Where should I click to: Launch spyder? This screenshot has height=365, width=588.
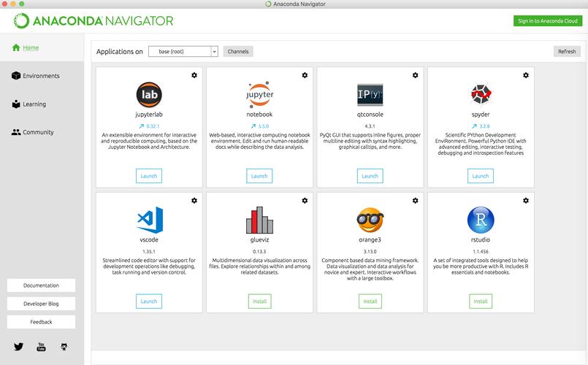point(481,176)
